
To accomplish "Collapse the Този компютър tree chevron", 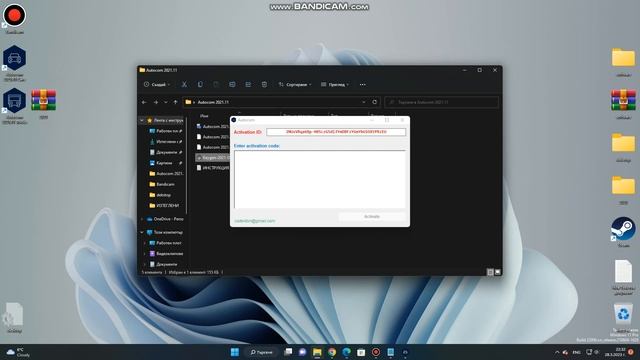I will click(x=142, y=232).
